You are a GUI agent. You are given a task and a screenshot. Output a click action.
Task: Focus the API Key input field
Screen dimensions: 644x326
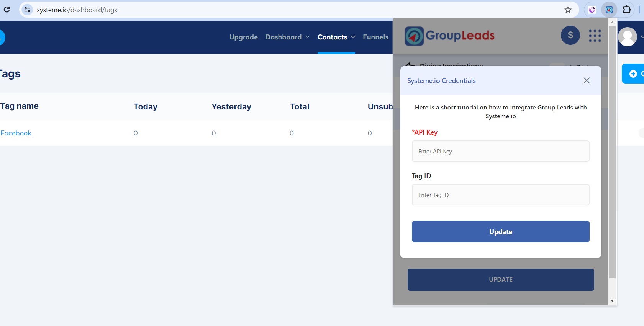(x=501, y=151)
